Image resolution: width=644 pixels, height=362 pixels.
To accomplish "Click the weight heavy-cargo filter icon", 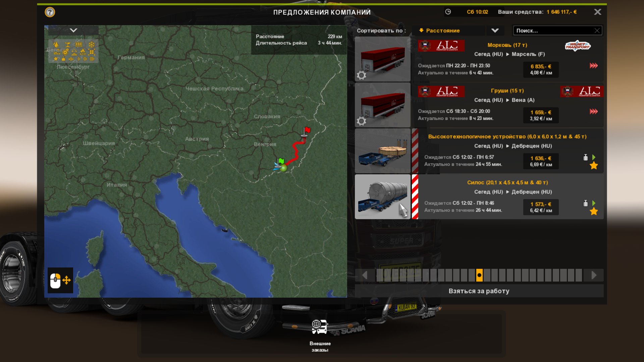I will 63,59.
